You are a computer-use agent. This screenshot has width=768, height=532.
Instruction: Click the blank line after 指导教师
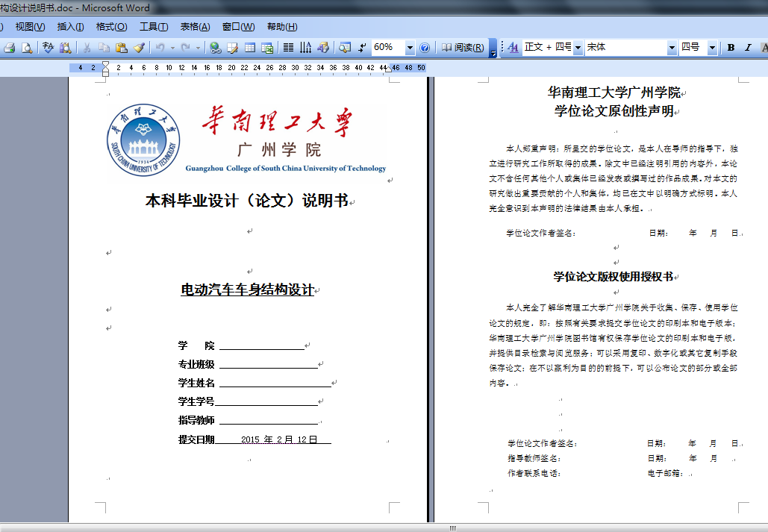tap(269, 421)
